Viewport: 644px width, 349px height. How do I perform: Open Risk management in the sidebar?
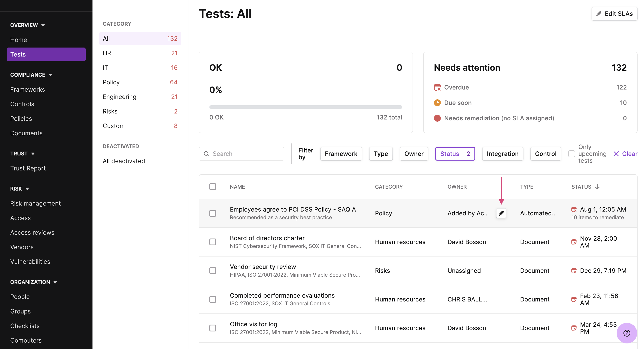(35, 203)
